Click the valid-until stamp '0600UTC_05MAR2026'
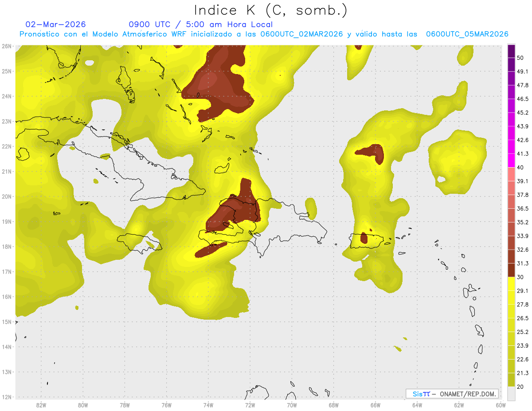532x411 pixels. tap(467, 34)
